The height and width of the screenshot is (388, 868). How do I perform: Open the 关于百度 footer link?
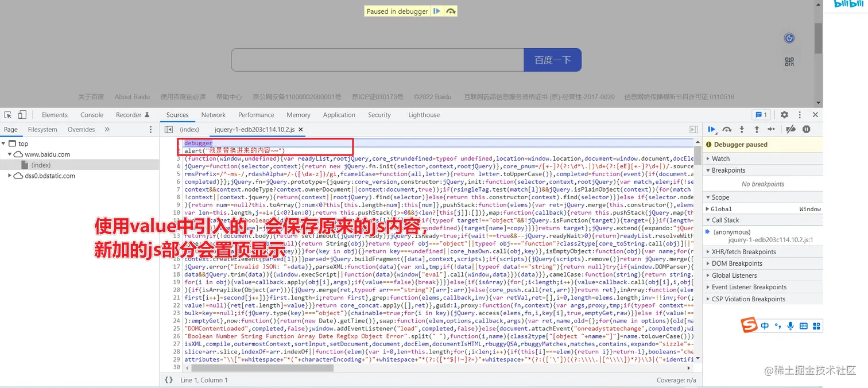tap(91, 97)
